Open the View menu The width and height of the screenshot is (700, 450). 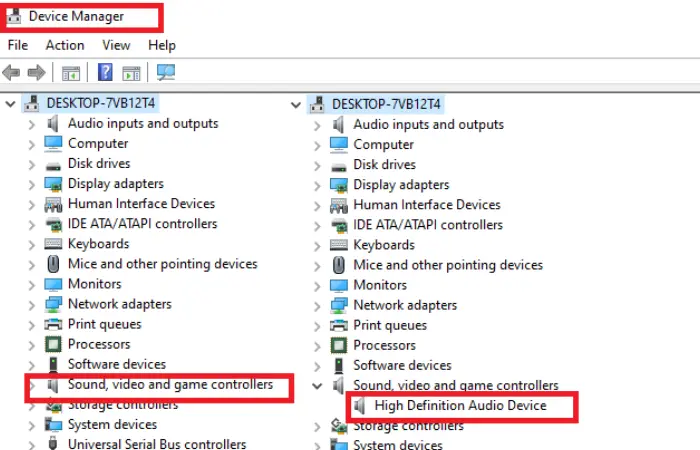116,45
